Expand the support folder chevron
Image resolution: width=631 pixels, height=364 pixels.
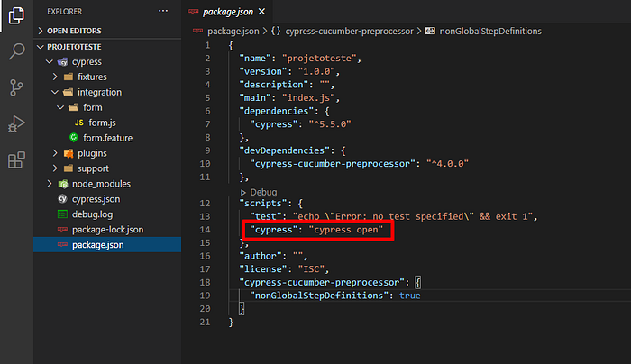tap(55, 168)
